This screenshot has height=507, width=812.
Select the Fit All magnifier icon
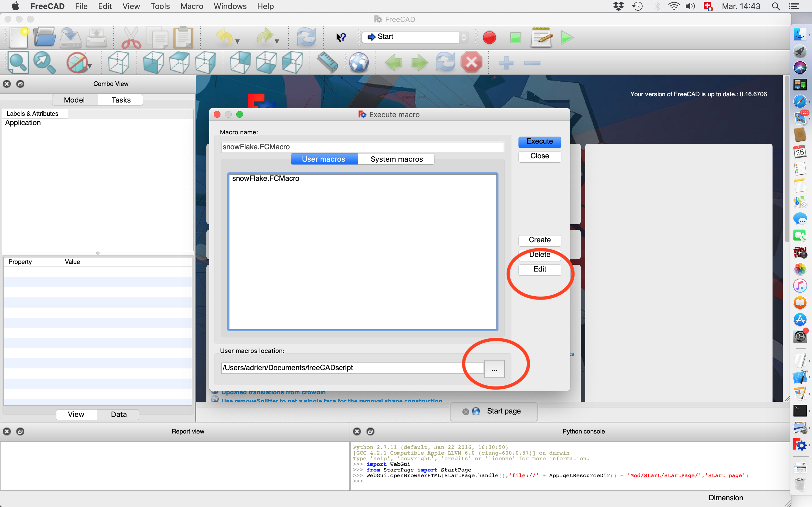click(17, 62)
